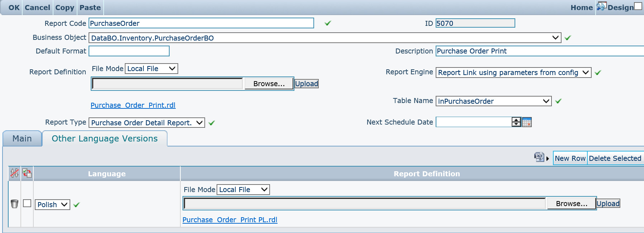Switch to the Main tab
The width and height of the screenshot is (644, 233).
pyautogui.click(x=22, y=139)
